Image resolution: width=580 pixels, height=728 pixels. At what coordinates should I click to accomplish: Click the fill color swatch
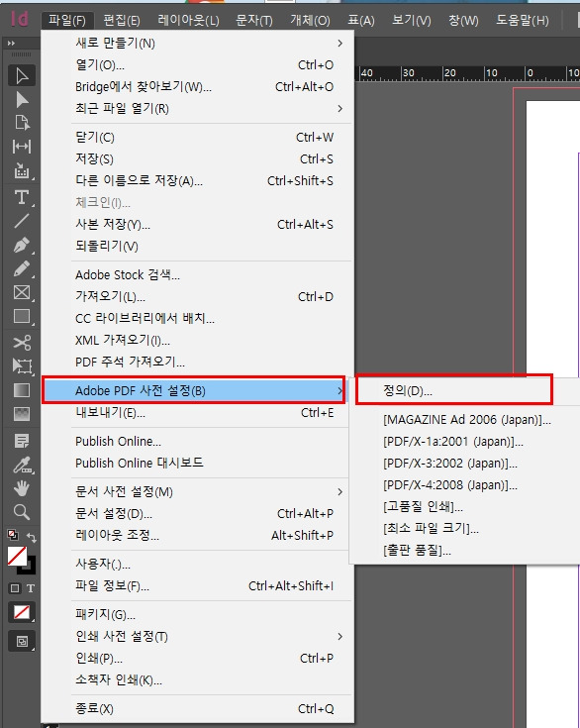click(x=17, y=556)
